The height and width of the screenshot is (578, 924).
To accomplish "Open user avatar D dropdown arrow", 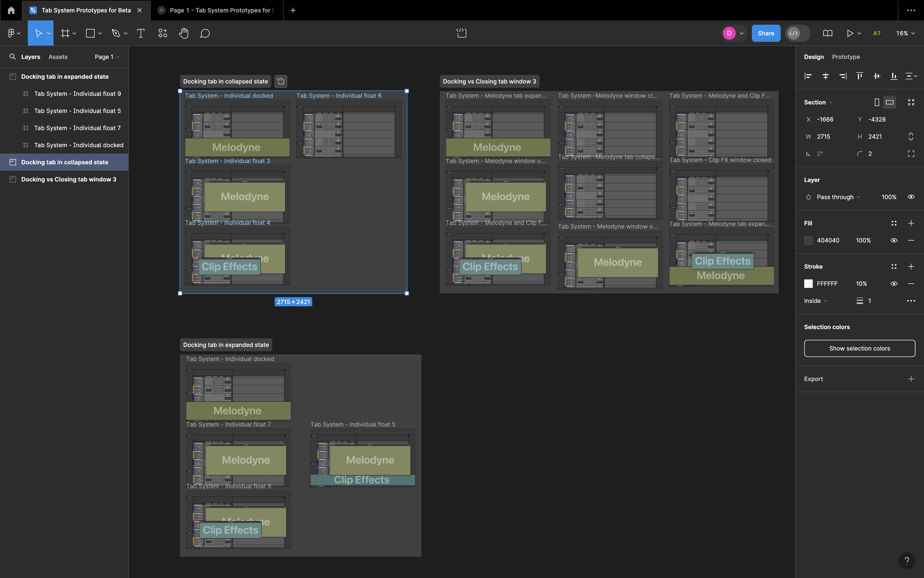I will tap(741, 33).
